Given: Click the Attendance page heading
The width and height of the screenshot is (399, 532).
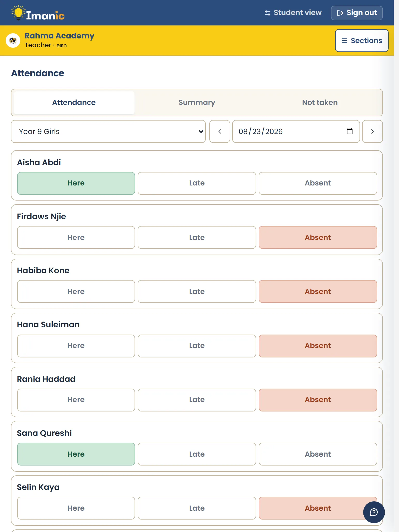Looking at the screenshot, I should click(x=38, y=73).
